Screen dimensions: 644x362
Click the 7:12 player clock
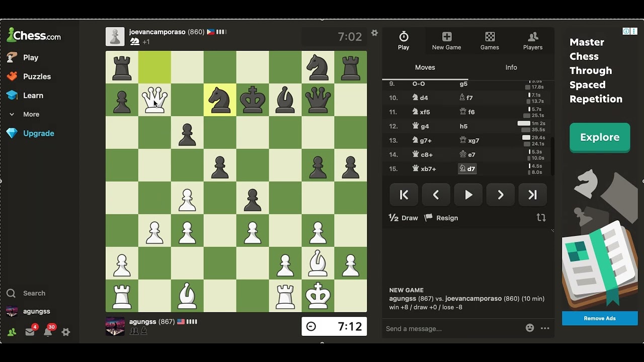(x=334, y=326)
